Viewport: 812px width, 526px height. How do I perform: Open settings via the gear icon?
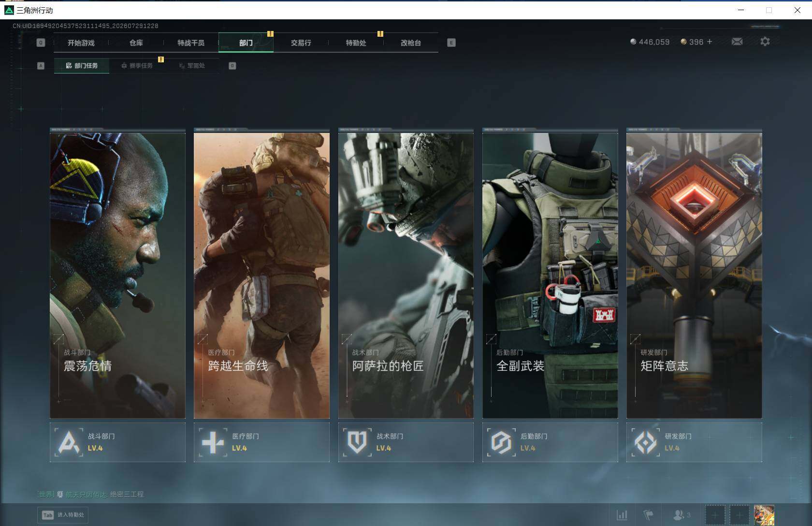click(765, 42)
